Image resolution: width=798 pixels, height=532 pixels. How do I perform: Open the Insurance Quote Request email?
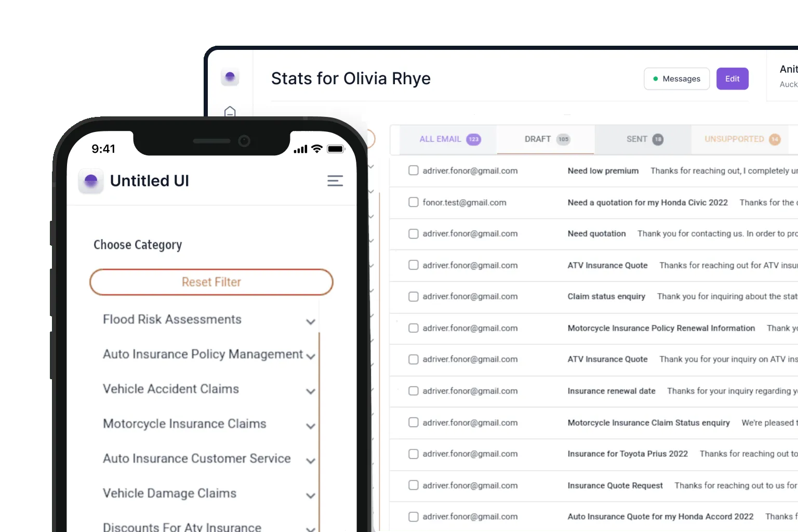click(x=615, y=485)
